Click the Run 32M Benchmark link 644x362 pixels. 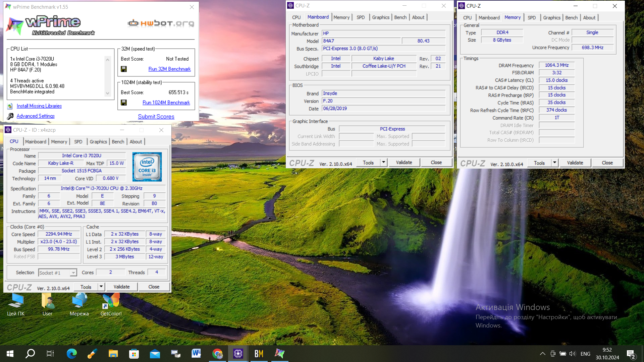169,69
